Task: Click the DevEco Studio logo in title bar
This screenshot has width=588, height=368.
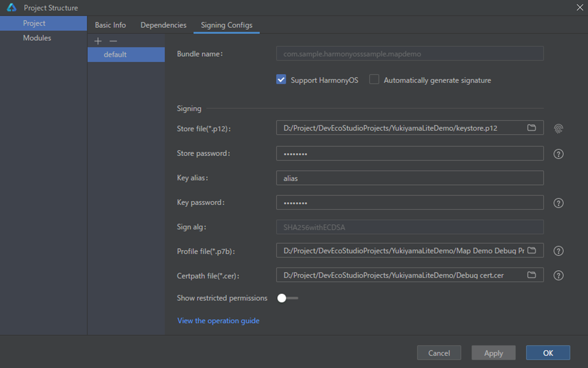Action: (12, 8)
